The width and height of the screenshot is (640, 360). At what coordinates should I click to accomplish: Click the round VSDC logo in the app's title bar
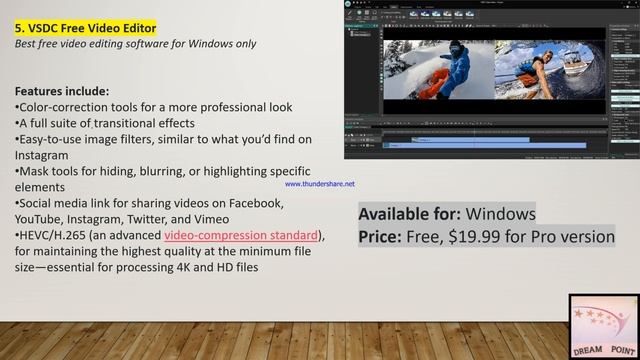click(348, 4)
